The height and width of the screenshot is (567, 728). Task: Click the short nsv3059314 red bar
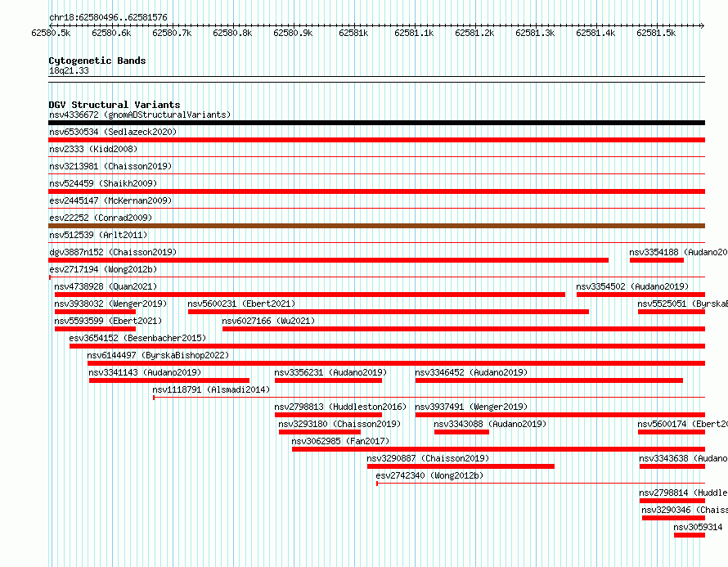point(690,535)
